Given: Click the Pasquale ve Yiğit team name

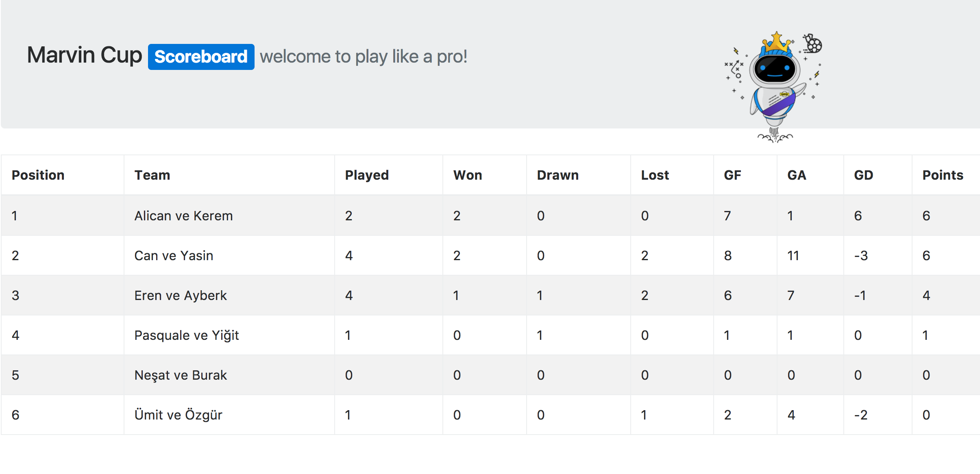Looking at the screenshot, I should pyautogui.click(x=187, y=335).
